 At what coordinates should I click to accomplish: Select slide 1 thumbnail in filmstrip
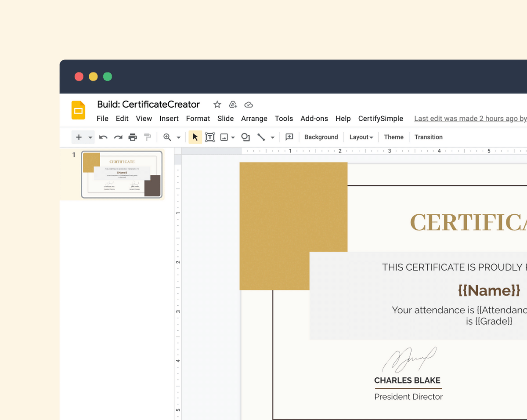pos(122,174)
